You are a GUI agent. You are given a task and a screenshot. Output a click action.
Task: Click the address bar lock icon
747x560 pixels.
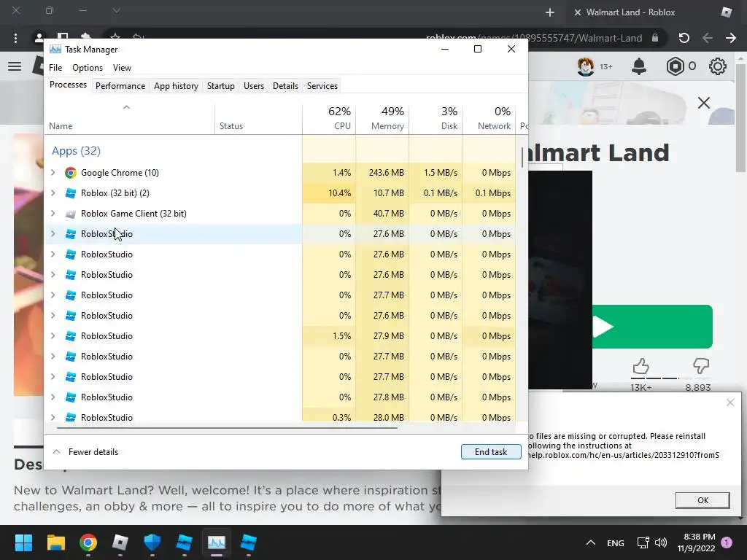click(x=655, y=38)
